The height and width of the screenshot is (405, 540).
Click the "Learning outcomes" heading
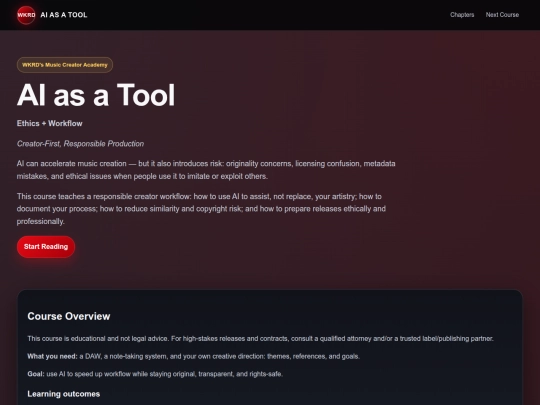click(64, 394)
